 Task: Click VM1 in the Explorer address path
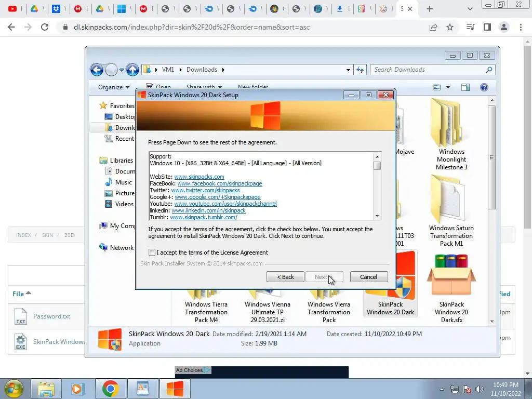coord(168,70)
